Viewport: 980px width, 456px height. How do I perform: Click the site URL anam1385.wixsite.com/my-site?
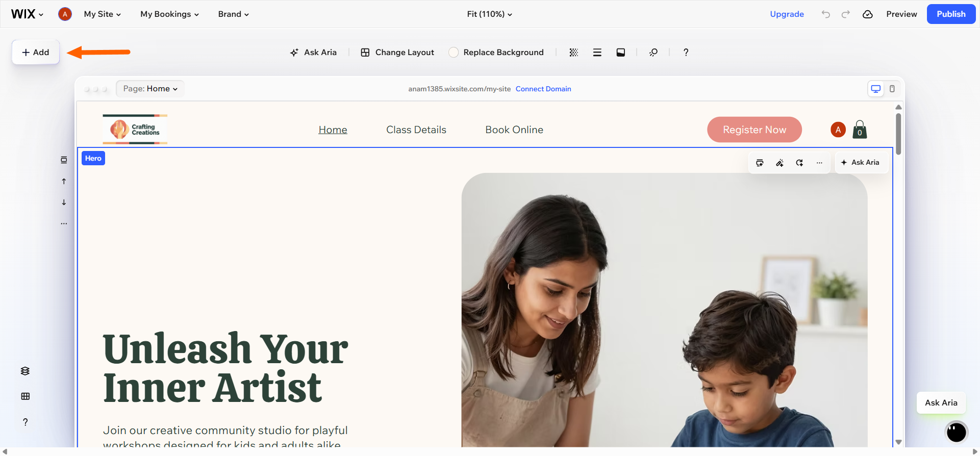coord(459,89)
